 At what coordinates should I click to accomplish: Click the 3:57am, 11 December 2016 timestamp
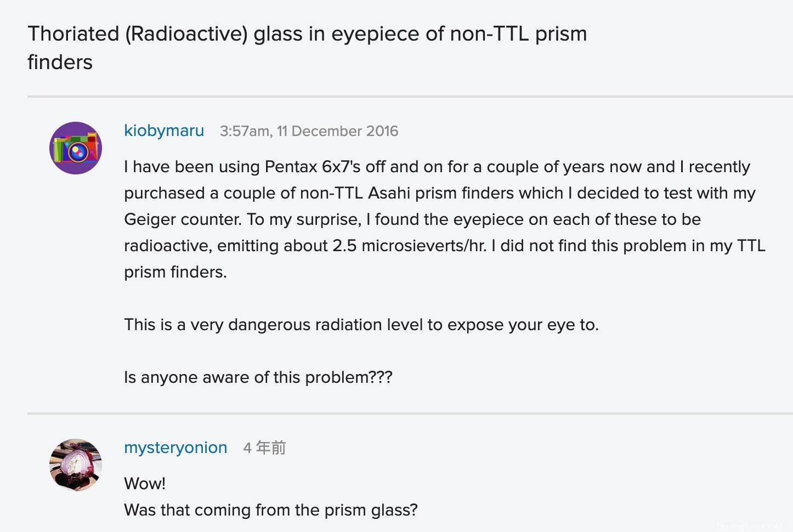(309, 131)
